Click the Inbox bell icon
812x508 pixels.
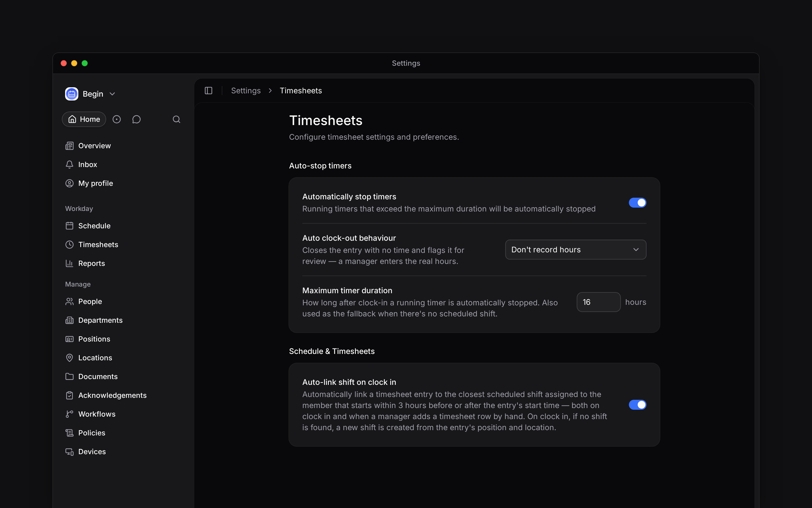70,165
